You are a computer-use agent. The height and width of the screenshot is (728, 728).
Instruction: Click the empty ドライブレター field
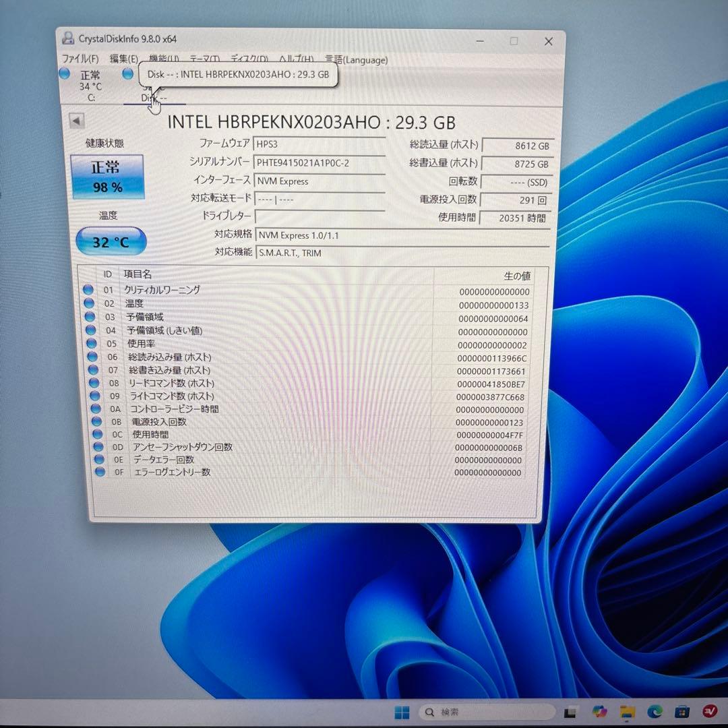pos(320,217)
